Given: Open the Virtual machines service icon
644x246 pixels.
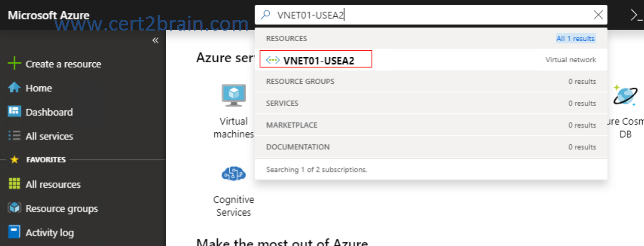Looking at the screenshot, I should click(x=233, y=95).
